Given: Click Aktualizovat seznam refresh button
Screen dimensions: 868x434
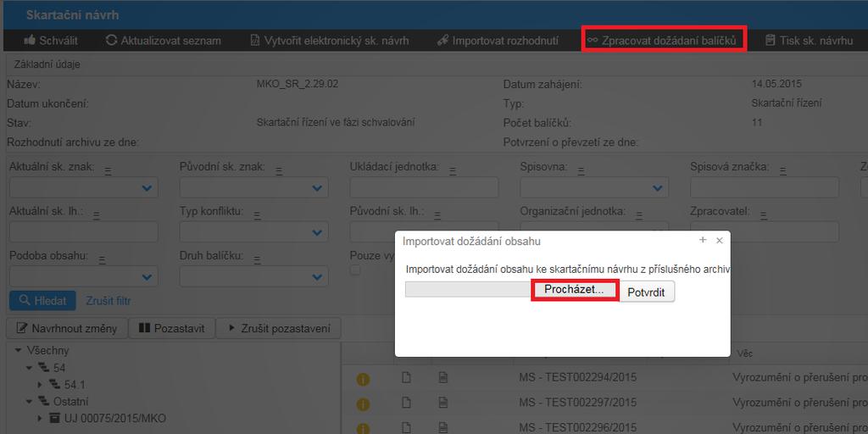Looking at the screenshot, I should [x=164, y=41].
